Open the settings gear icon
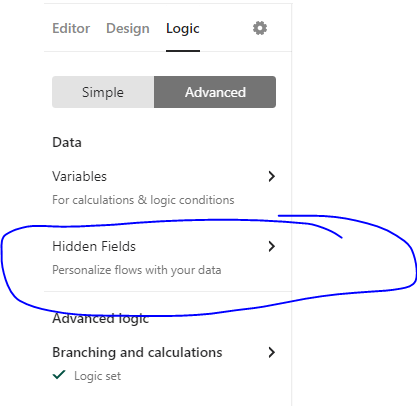Screen dimensions: 417x406 pyautogui.click(x=260, y=28)
